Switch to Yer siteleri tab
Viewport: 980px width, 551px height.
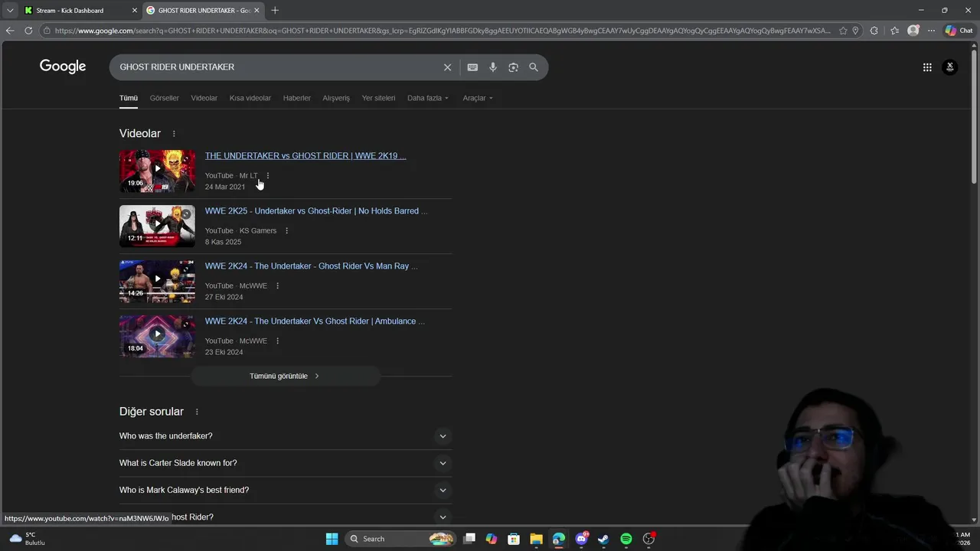click(x=378, y=98)
